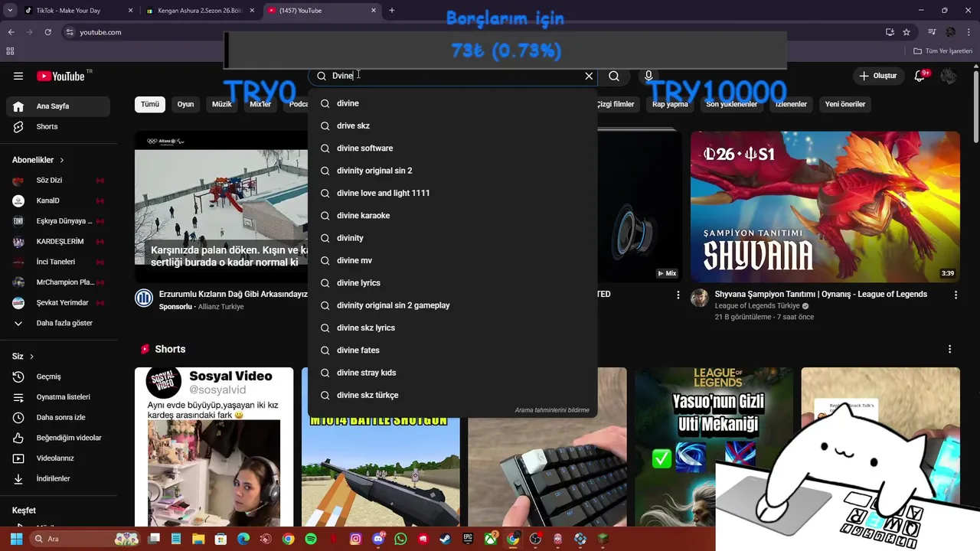Open the YouTube hamburger guide menu
This screenshot has width=980, height=551.
click(18, 76)
